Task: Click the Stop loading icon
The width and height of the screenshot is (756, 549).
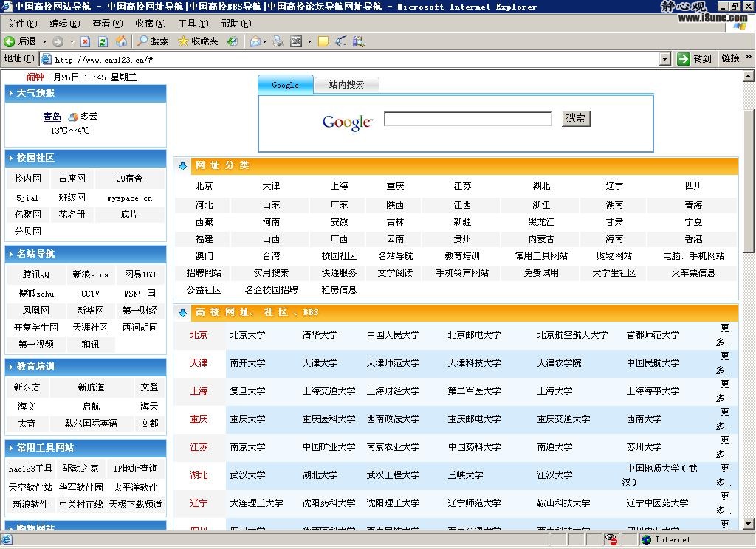Action: (x=86, y=41)
